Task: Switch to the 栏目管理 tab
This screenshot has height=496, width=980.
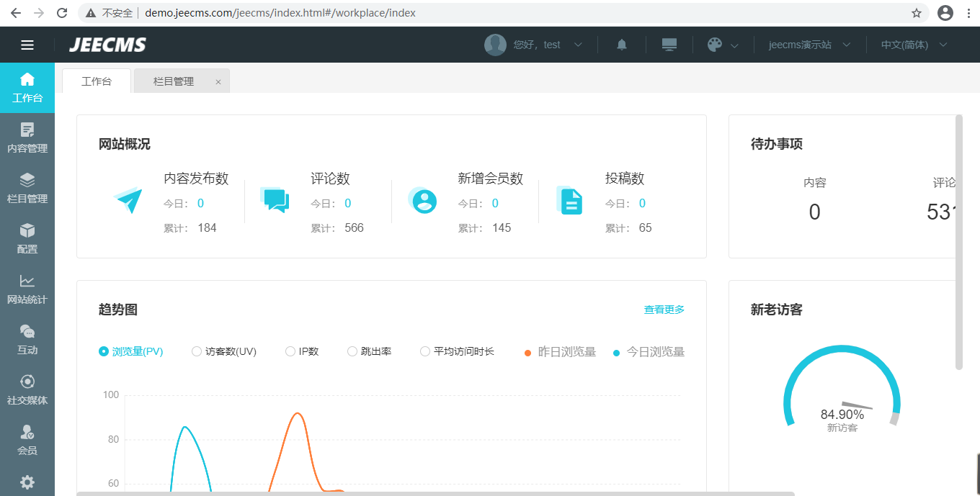Action: click(174, 81)
